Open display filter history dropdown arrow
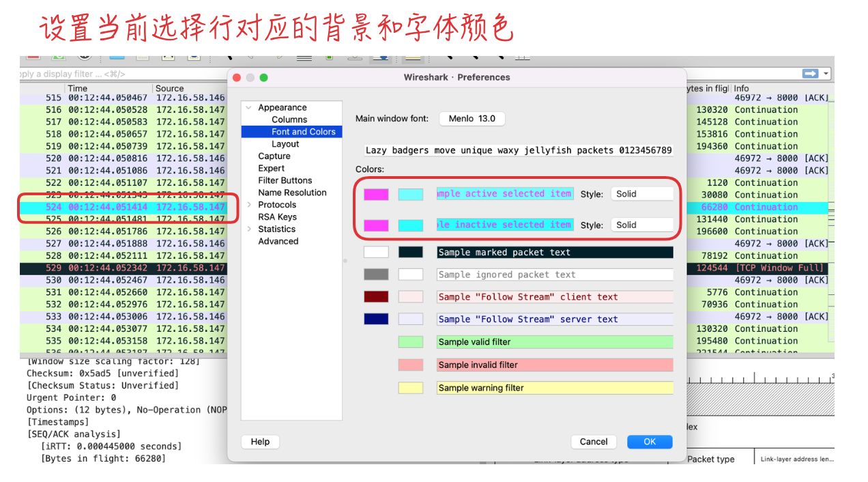The height and width of the screenshot is (482, 868). pyautogui.click(x=826, y=74)
